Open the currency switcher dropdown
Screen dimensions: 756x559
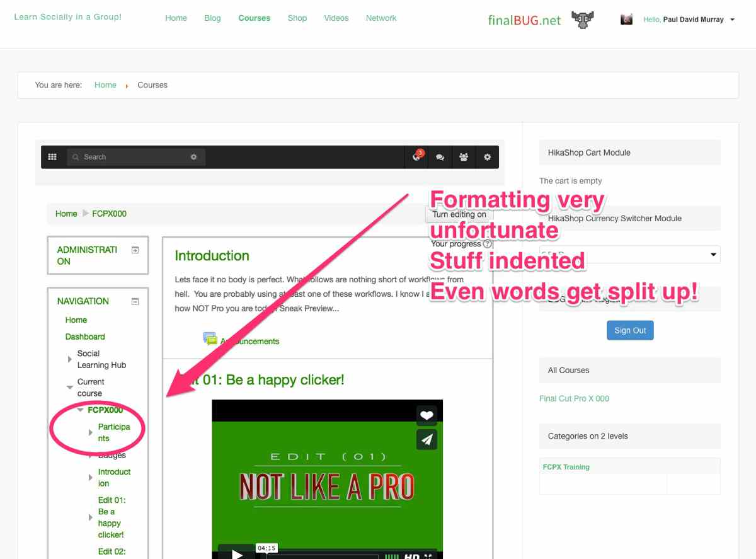629,255
